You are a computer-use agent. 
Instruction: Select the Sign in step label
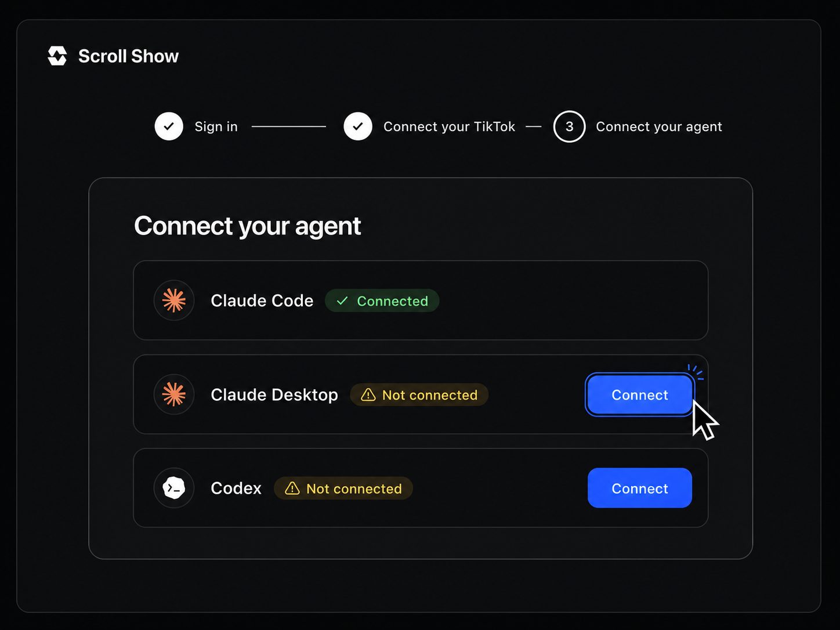[x=216, y=126]
